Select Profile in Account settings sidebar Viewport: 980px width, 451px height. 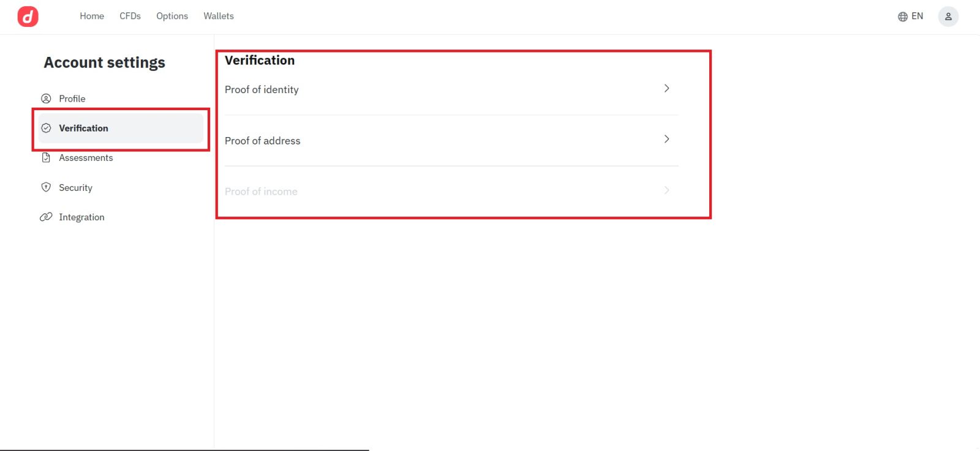tap(72, 98)
